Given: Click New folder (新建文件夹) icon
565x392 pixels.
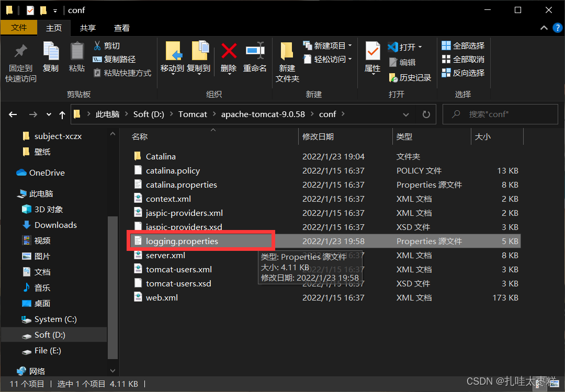Looking at the screenshot, I should pos(287,51).
